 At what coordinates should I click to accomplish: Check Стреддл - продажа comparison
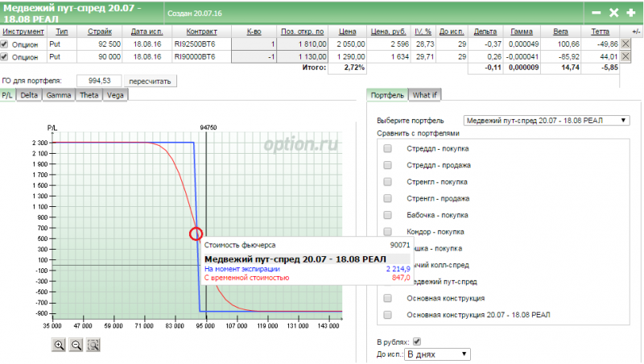point(387,165)
